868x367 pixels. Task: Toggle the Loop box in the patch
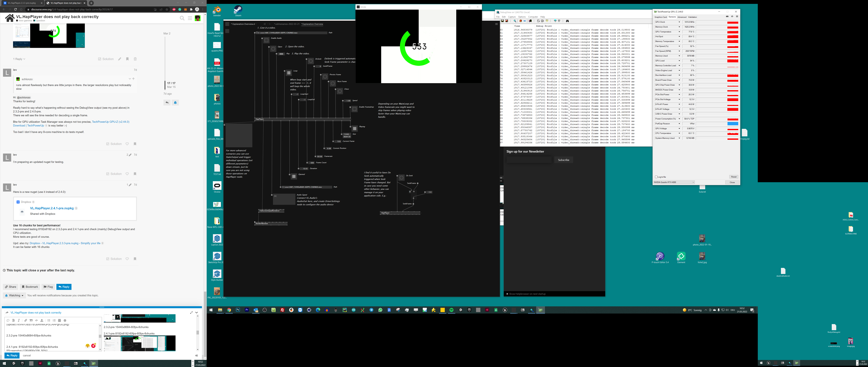point(289,73)
